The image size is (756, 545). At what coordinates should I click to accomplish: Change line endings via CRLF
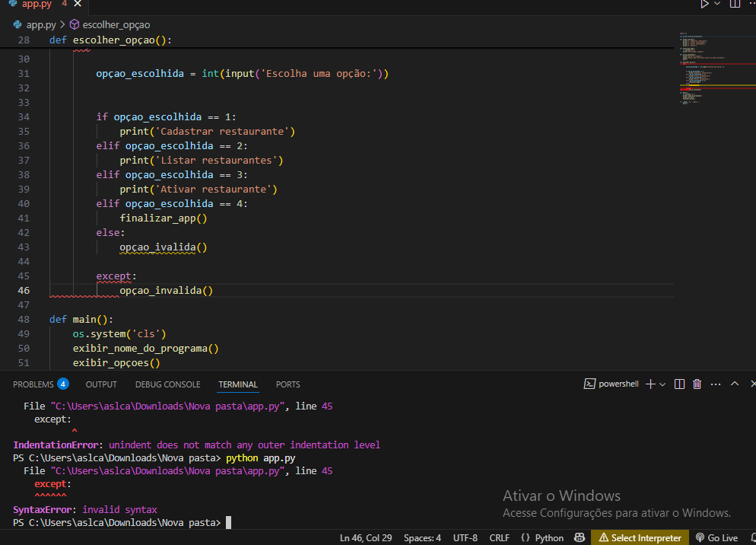[x=500, y=537]
